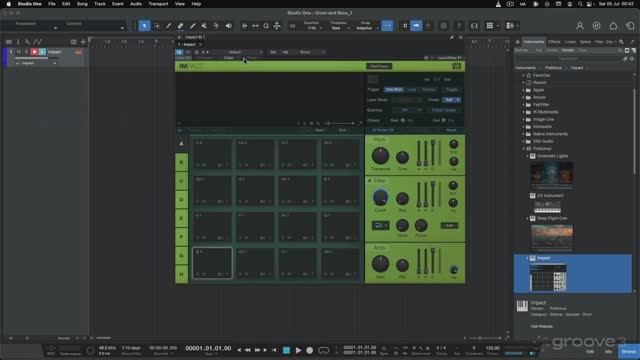Toggle Record arm on Impact track
The height and width of the screenshot is (360, 640).
click(x=34, y=52)
